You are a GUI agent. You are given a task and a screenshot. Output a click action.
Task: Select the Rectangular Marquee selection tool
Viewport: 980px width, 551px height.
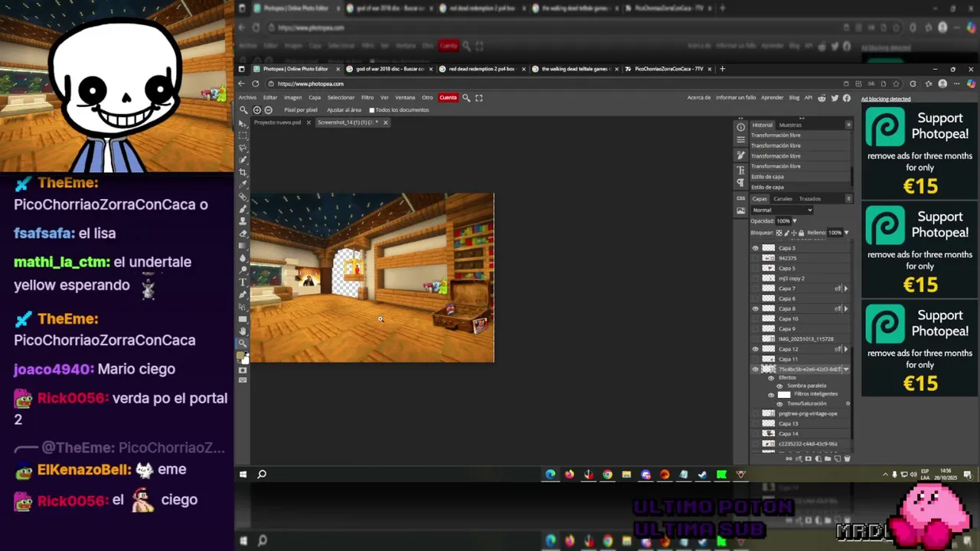[243, 136]
